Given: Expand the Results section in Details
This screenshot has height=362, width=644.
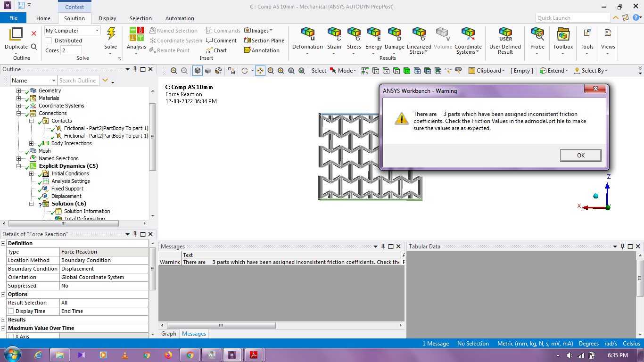Looking at the screenshot, I should click(x=3, y=320).
